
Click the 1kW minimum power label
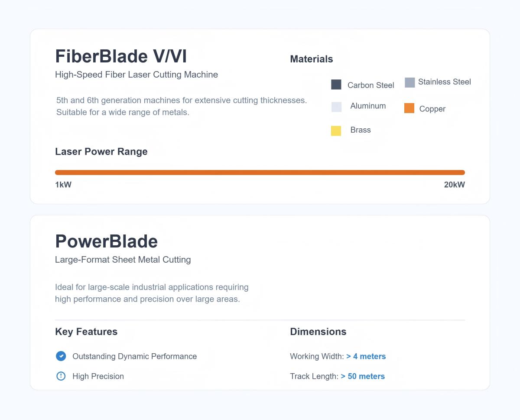pyautogui.click(x=63, y=185)
